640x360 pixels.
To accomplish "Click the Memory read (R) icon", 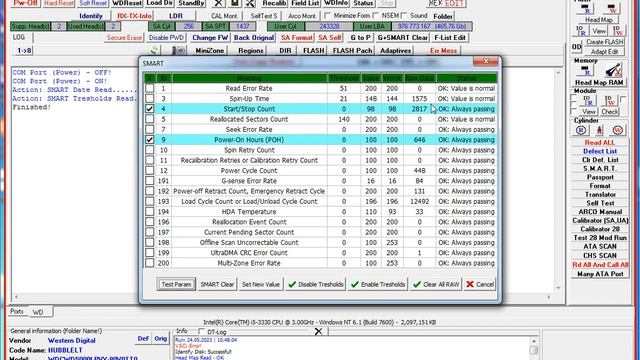I will click(585, 71).
